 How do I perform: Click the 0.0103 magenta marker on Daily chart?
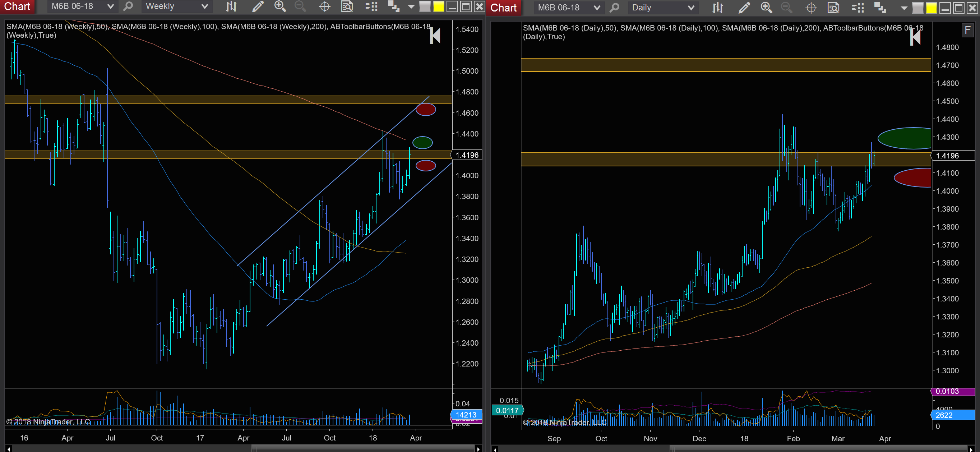[x=953, y=392]
